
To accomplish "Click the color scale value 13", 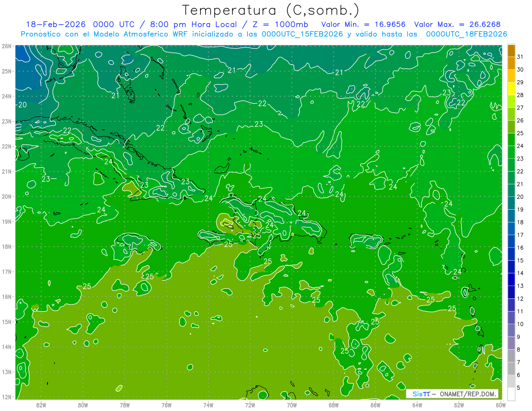I will tap(520, 286).
